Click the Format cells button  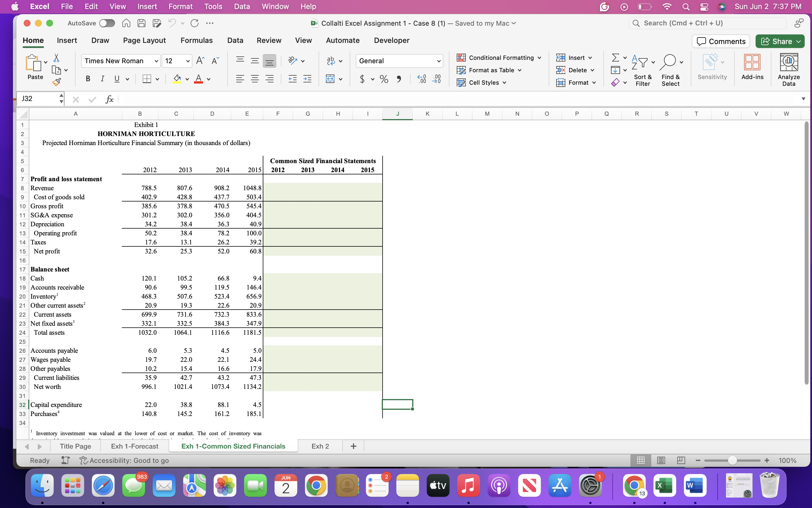tap(576, 82)
